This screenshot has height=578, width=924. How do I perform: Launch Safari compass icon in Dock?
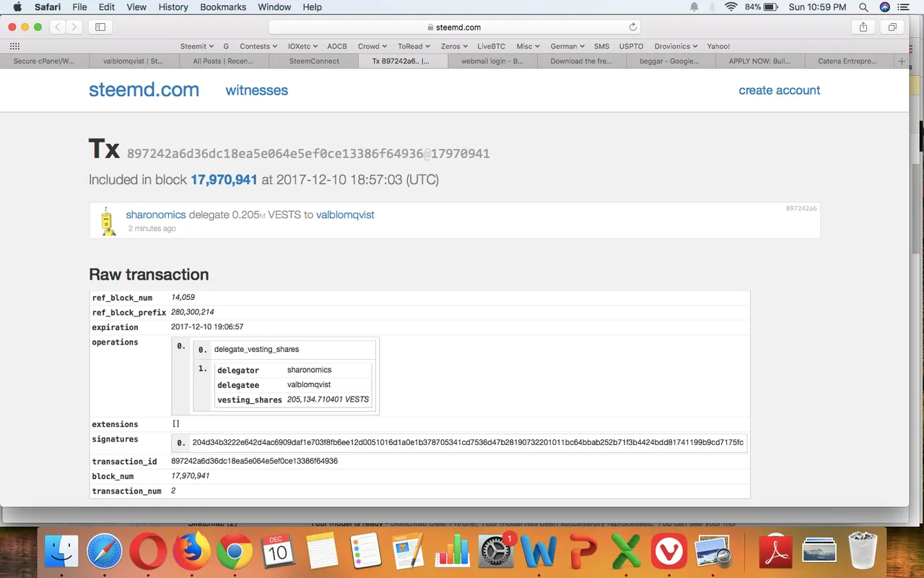pyautogui.click(x=105, y=553)
